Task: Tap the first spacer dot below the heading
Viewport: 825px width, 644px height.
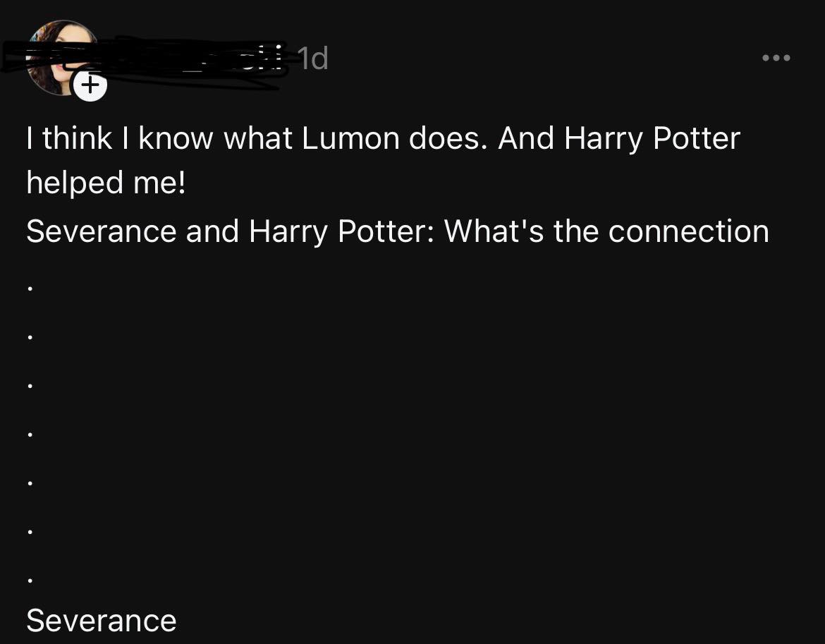Action: click(x=30, y=288)
